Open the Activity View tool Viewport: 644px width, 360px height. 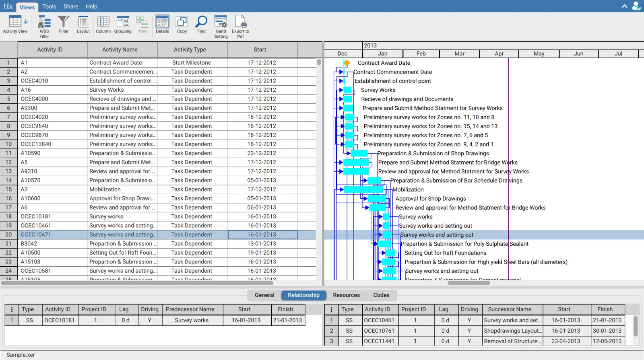pyautogui.click(x=15, y=25)
